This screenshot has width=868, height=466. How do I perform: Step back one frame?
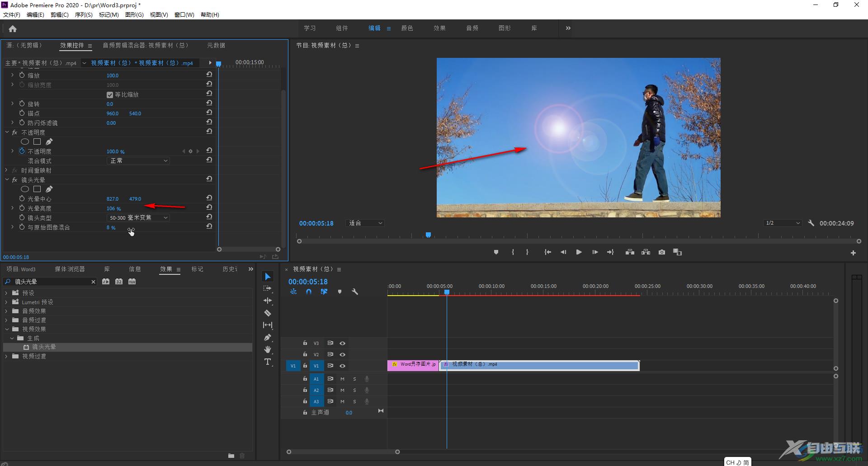(x=563, y=252)
